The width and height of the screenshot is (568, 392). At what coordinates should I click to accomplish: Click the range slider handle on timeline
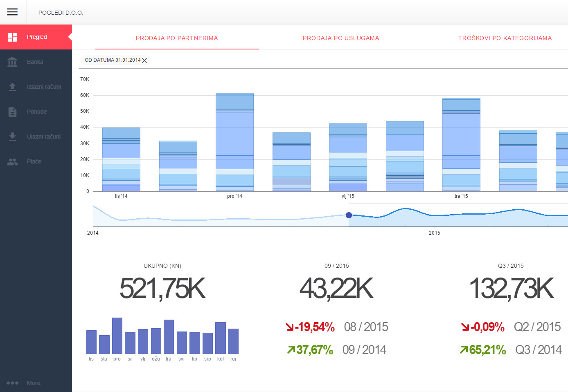pos(349,215)
